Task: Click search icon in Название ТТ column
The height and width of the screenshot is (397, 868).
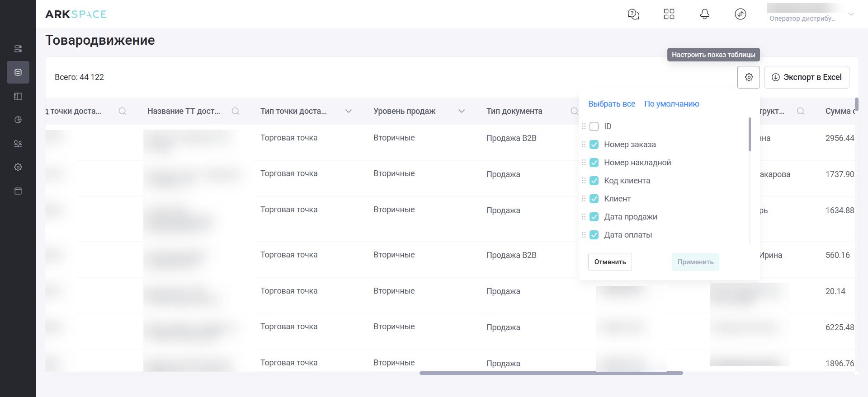Action: pyautogui.click(x=236, y=111)
